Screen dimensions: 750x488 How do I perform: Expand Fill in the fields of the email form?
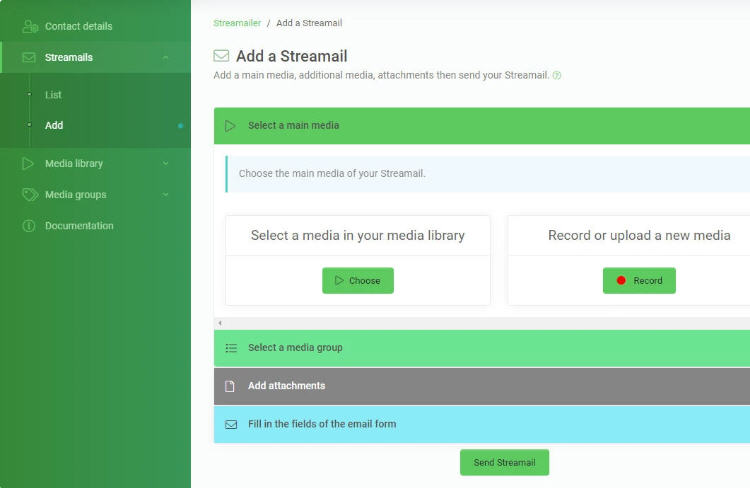pyautogui.click(x=482, y=424)
